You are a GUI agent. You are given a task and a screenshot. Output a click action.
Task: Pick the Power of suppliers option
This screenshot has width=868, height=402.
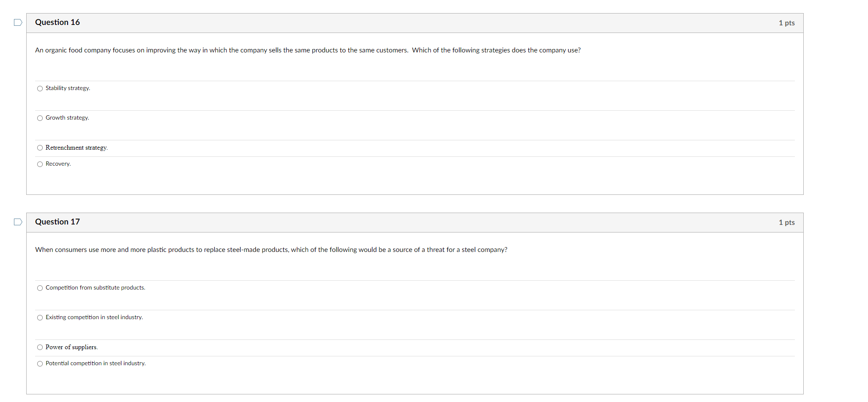pos(40,347)
